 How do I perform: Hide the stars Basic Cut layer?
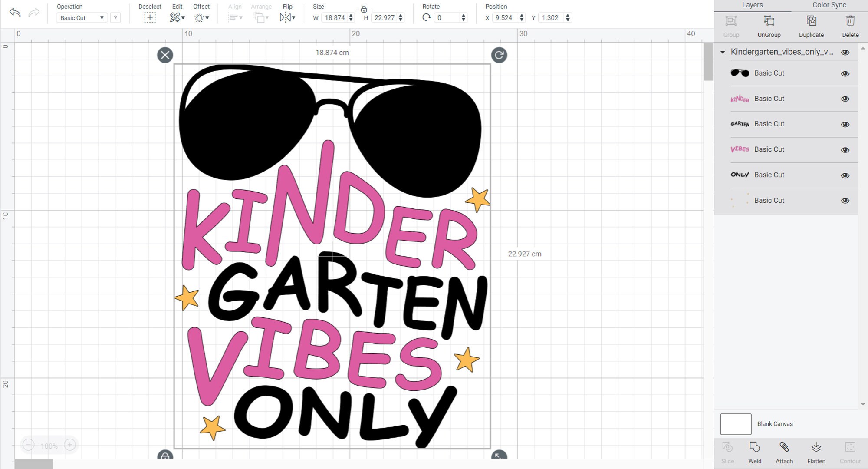[x=845, y=201]
